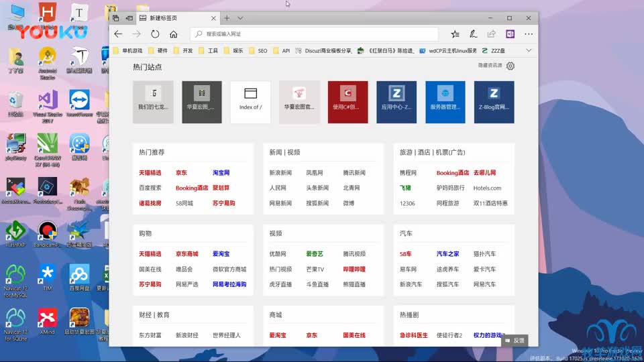Open the 开发 favorites folder
Image resolution: width=644 pixels, height=362 pixels.
pos(183,51)
